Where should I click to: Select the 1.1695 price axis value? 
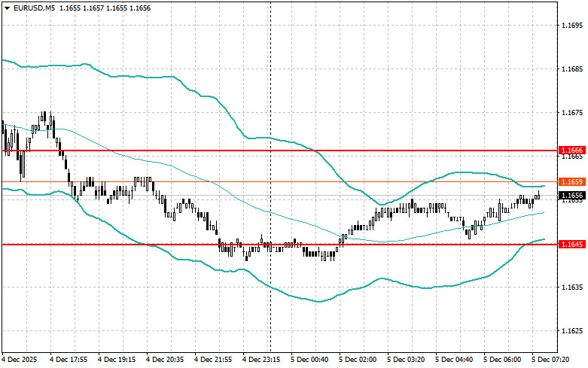coord(572,25)
